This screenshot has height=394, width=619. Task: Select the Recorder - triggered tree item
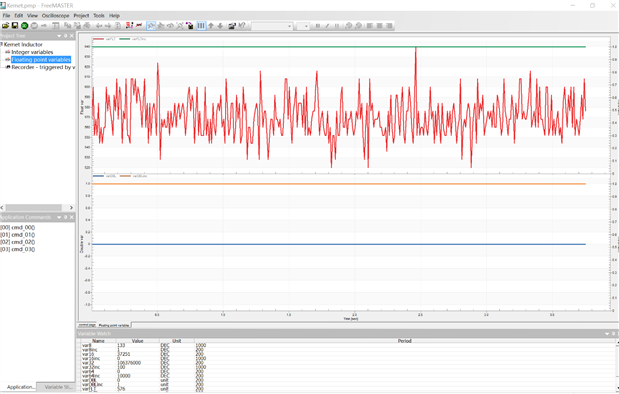(43, 67)
